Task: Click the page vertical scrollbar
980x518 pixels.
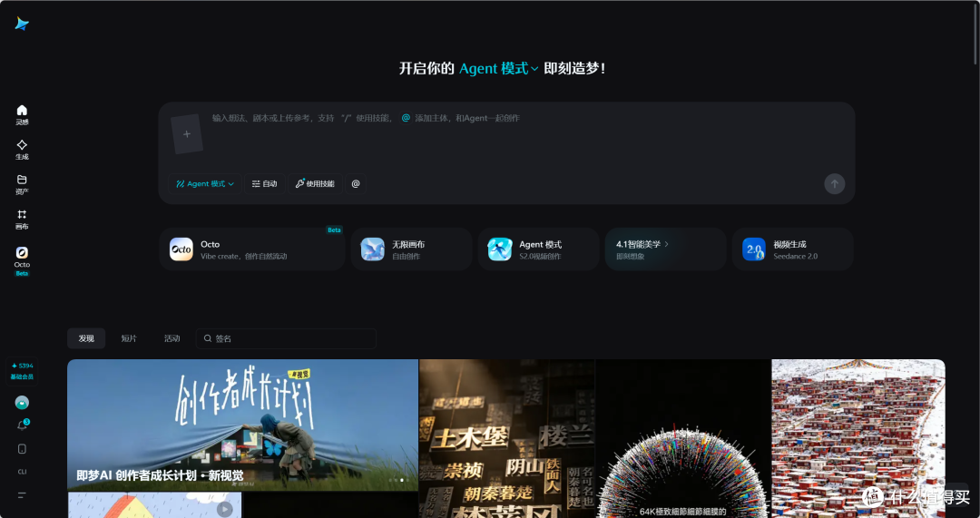Action: point(976,33)
